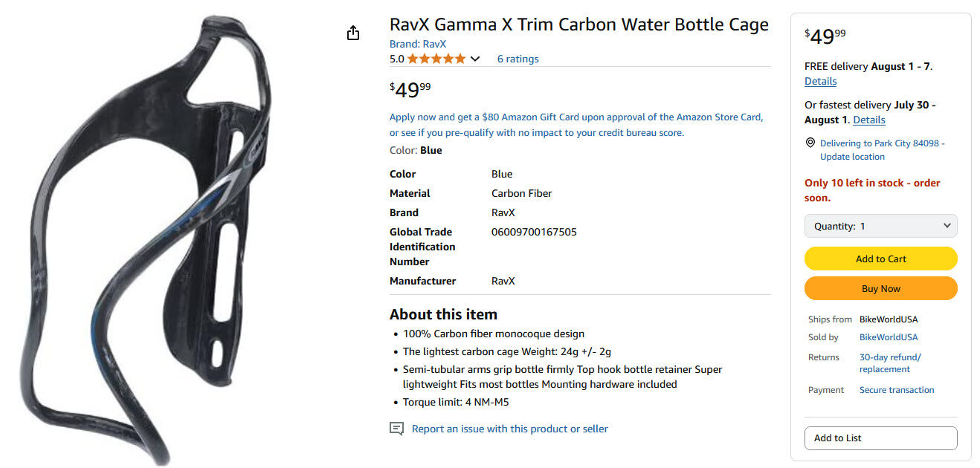This screenshot has height=468, width=980.
Task: Open the 6 ratings link
Action: click(x=518, y=59)
